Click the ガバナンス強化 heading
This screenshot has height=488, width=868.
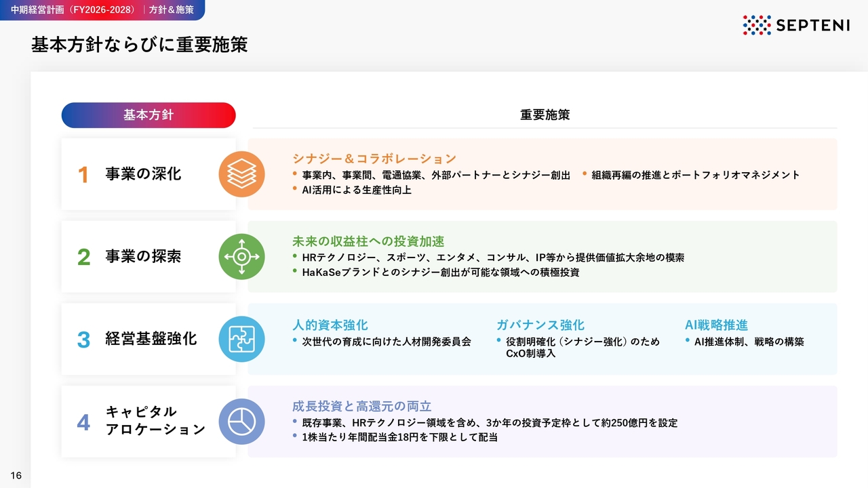coord(540,325)
